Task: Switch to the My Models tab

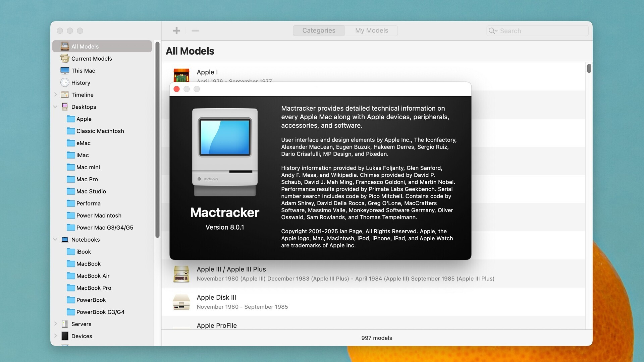Action: [x=371, y=31]
